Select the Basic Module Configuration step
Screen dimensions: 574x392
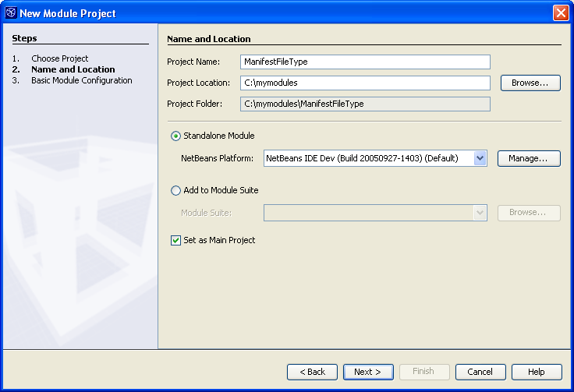tap(81, 80)
